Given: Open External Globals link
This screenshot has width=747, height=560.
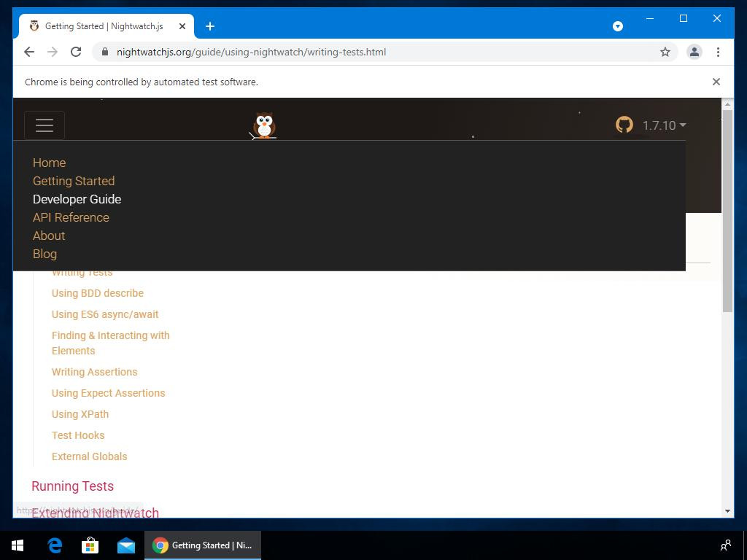Looking at the screenshot, I should pos(90,456).
